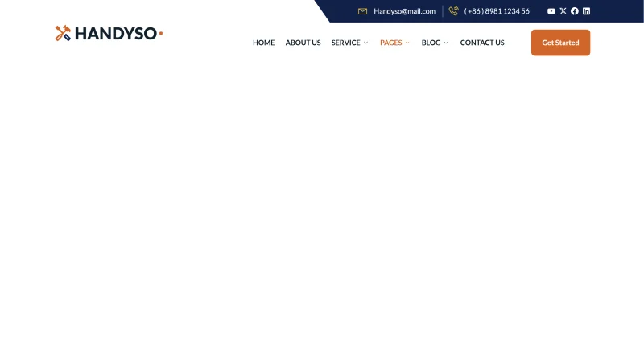Open the ABOUT US menu item
The height and width of the screenshot is (345, 644).
[x=303, y=43]
